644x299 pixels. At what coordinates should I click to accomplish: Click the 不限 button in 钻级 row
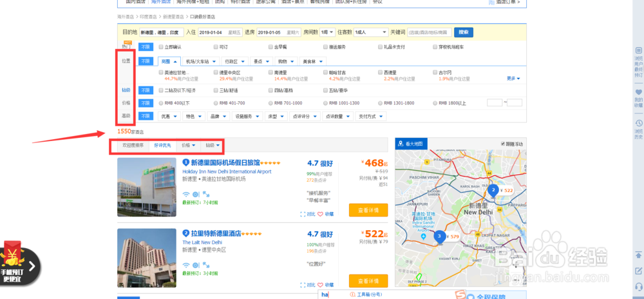(146, 90)
